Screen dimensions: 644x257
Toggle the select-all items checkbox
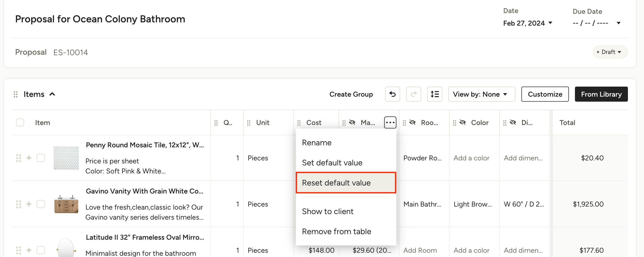pyautogui.click(x=20, y=122)
